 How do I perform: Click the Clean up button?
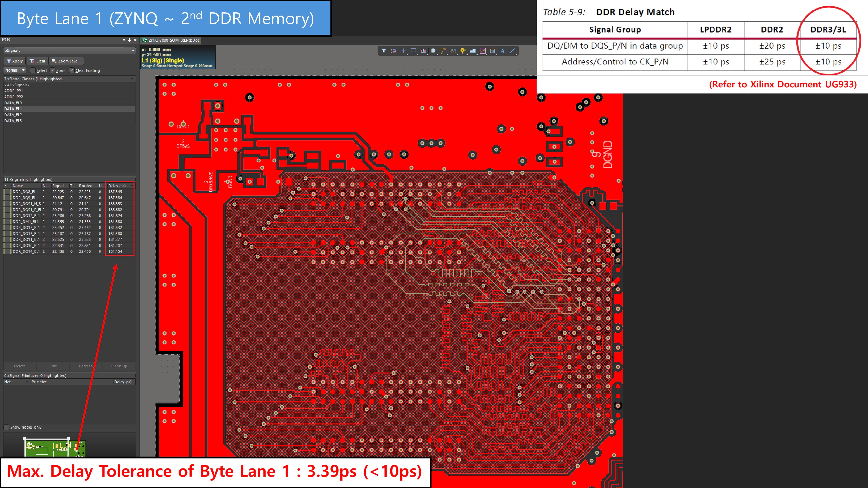119,366
